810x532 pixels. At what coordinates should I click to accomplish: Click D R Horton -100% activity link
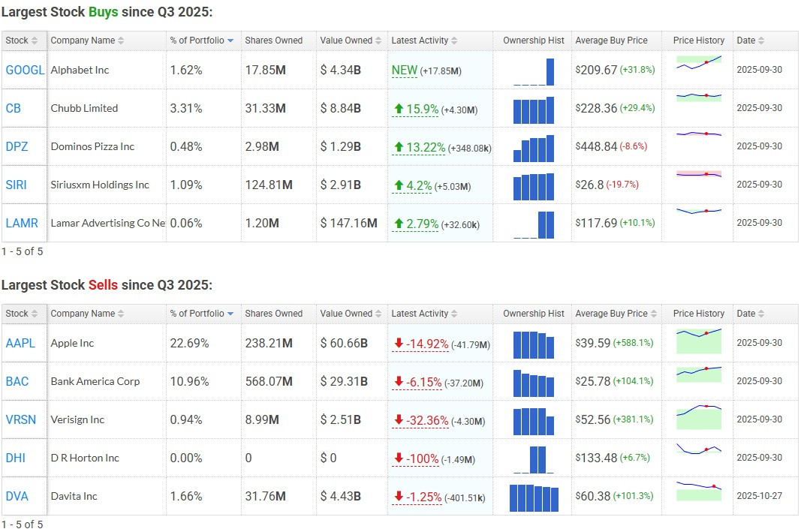(422, 458)
